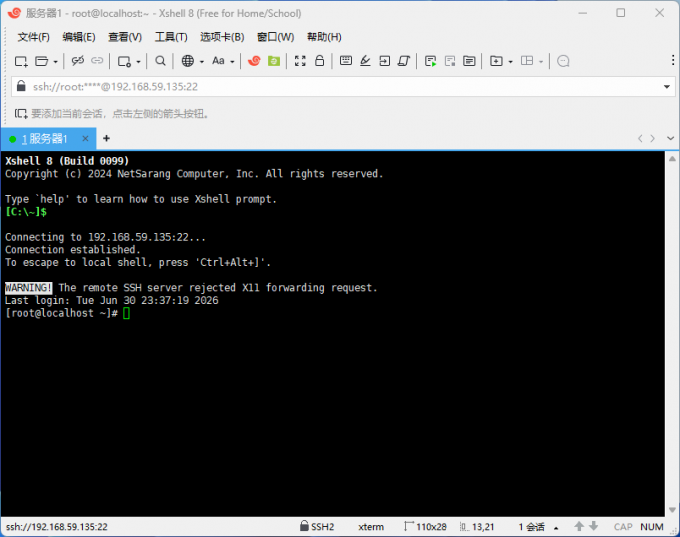The image size is (680, 537).
Task: Click the greyed Reconnect chain icon
Action: coord(97,61)
